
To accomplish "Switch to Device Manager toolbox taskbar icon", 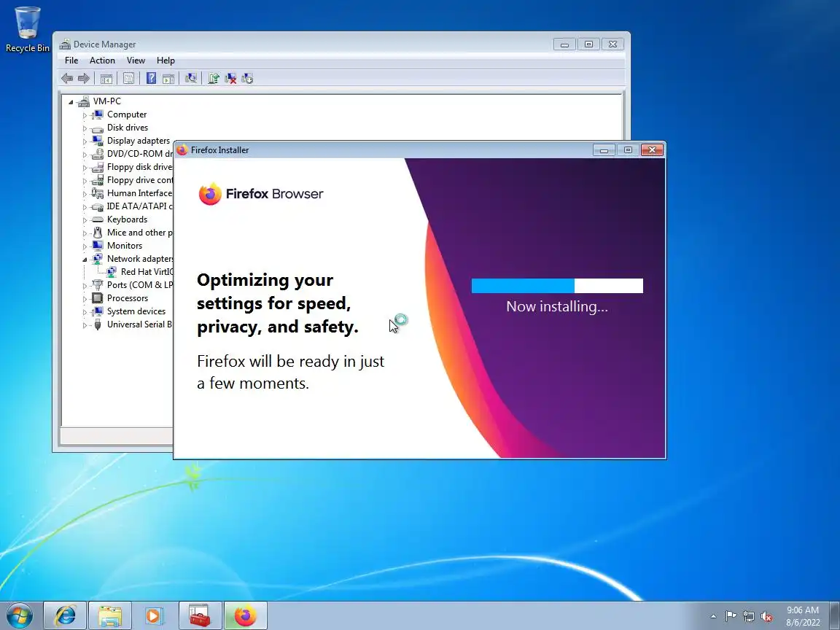I will coord(200,615).
